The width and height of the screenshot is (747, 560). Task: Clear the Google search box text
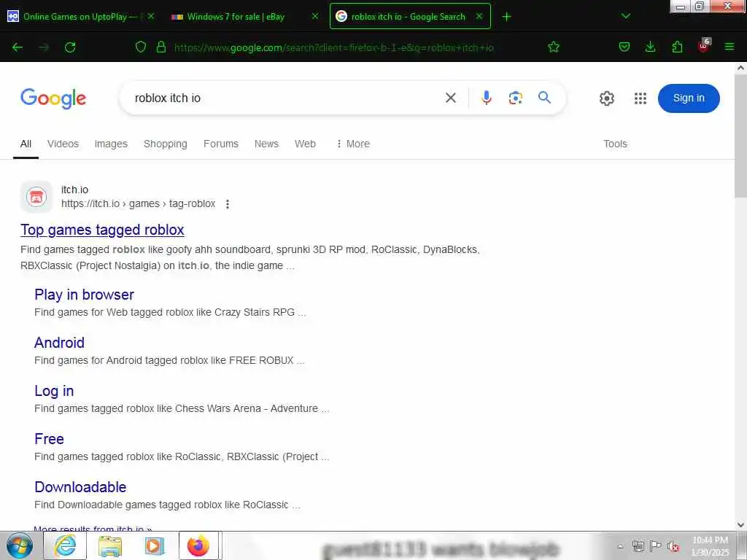[x=451, y=98]
